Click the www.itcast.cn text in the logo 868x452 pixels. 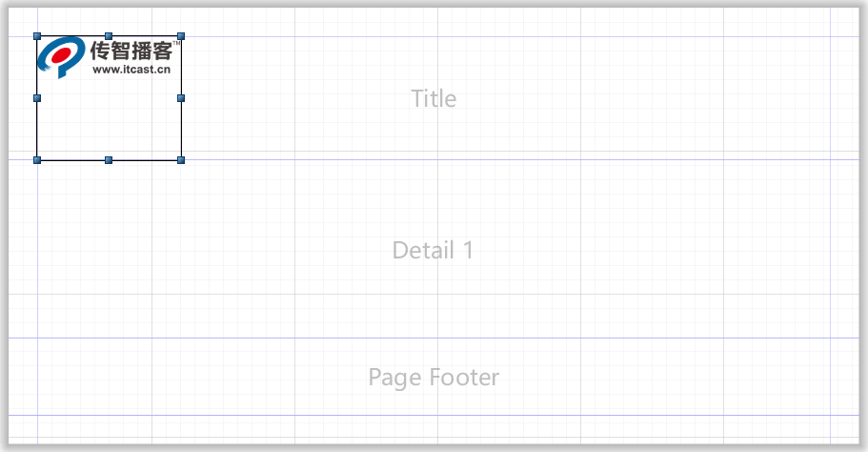(131, 70)
